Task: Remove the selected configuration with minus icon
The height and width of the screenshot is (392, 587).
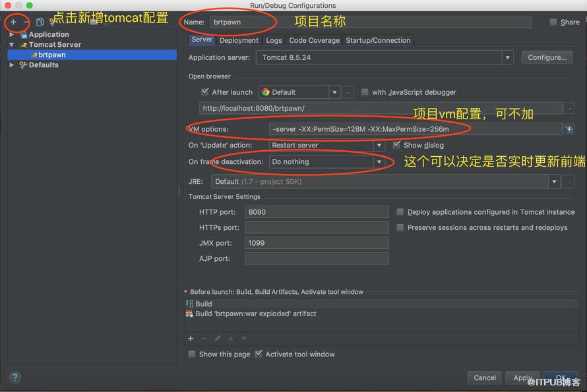Action: (26, 22)
